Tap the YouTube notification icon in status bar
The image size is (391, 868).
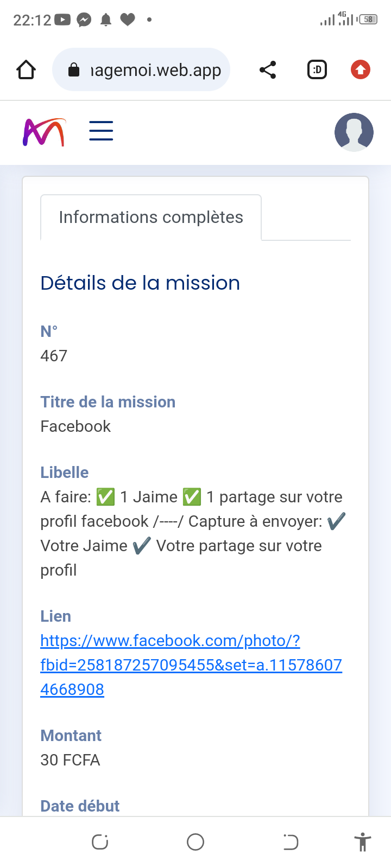coord(62,20)
